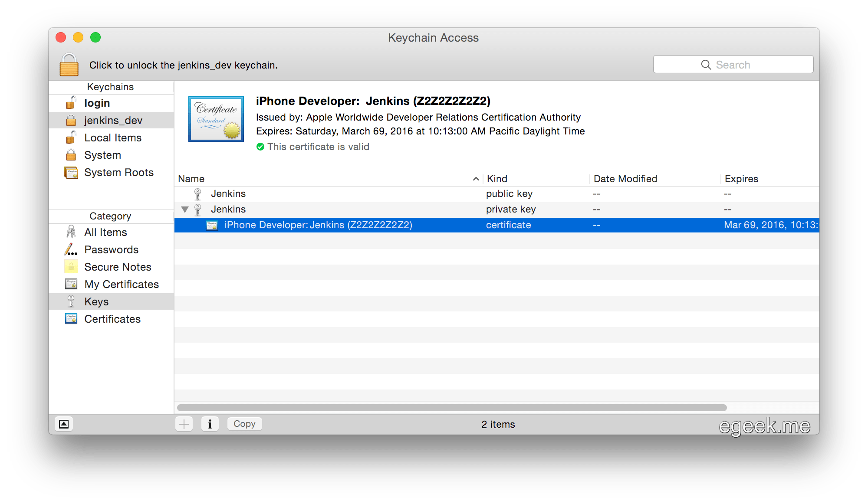Image resolution: width=868 pixels, height=504 pixels.
Task: Click the key icon beside the Jenkins public key
Action: [198, 193]
